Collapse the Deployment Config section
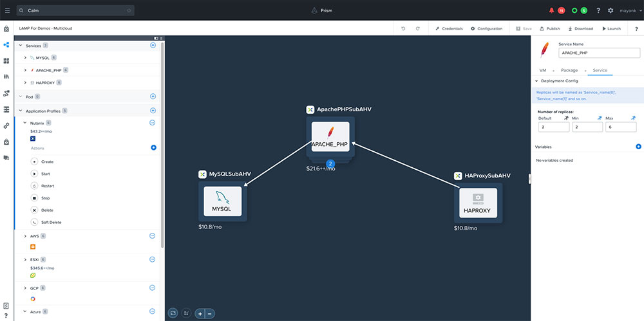 click(536, 81)
